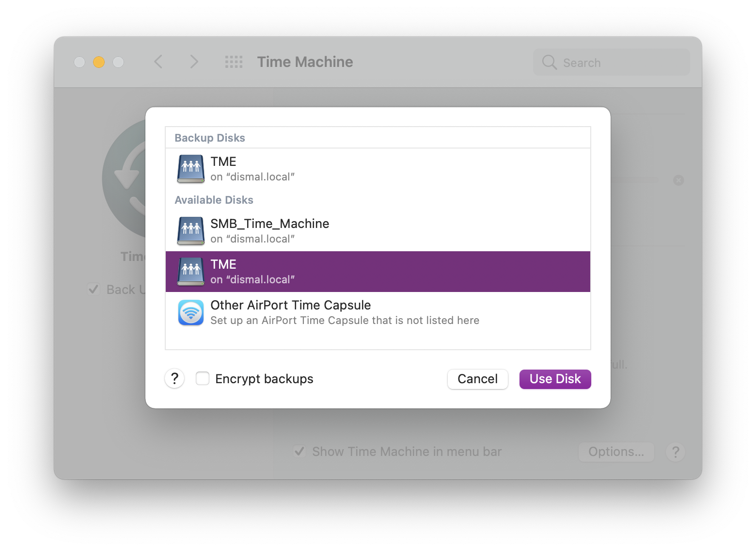Toggle the Back Up Automatically checkbox
The image size is (756, 551).
pos(94,290)
